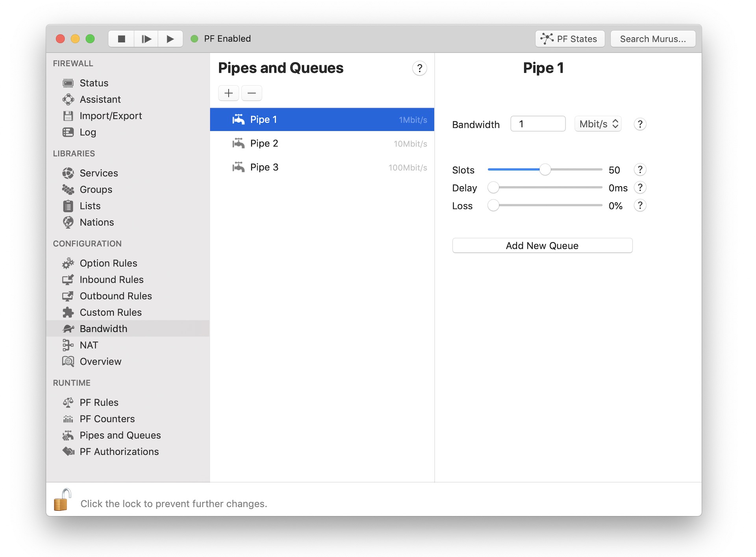Click the NAT network icon
Viewport: 756px width, 557px height.
[68, 345]
